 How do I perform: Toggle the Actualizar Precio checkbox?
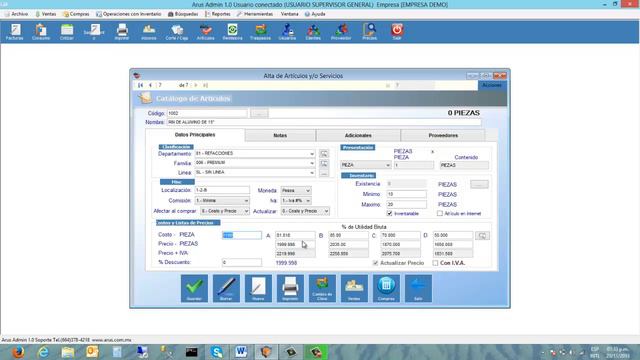point(376,263)
